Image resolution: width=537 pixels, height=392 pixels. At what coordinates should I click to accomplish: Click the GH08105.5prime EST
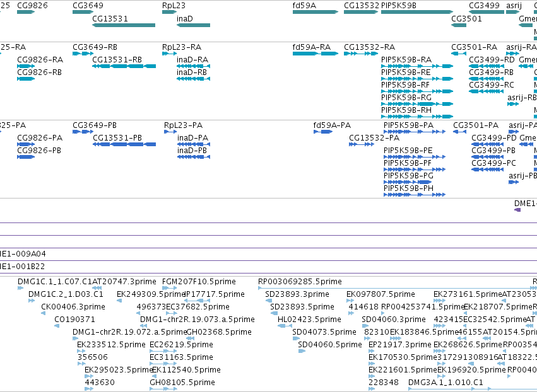[163, 389]
